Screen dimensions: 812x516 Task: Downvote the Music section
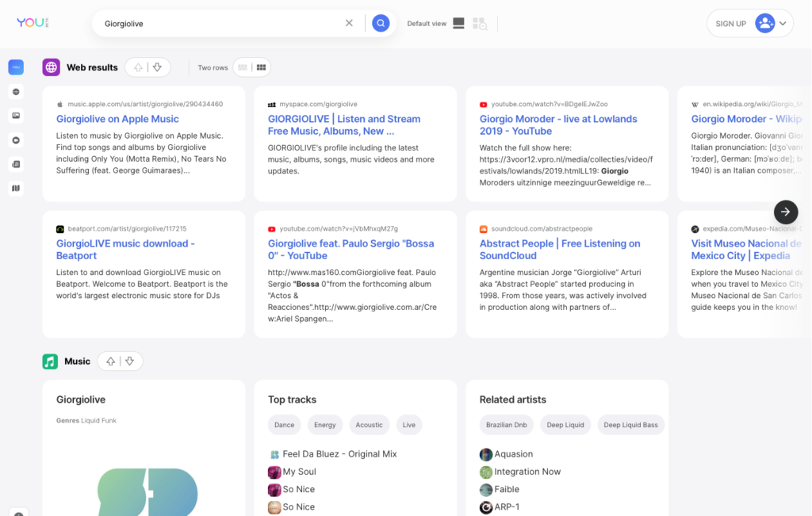point(130,361)
